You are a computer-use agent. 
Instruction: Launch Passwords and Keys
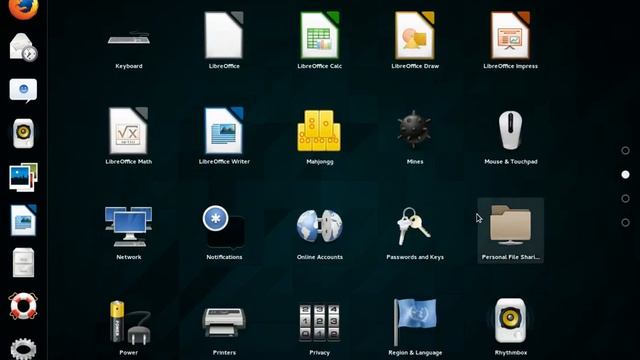414,226
